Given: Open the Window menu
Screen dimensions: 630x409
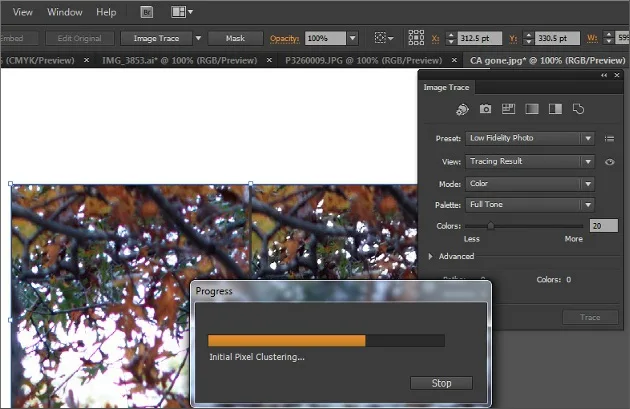Looking at the screenshot, I should coord(65,12).
